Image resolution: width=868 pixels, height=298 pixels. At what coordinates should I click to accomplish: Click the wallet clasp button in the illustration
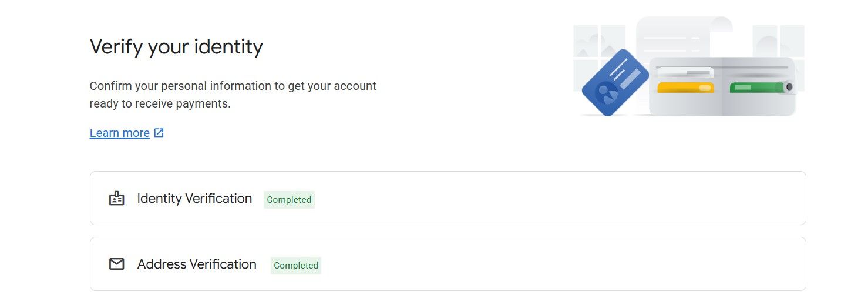pyautogui.click(x=789, y=87)
